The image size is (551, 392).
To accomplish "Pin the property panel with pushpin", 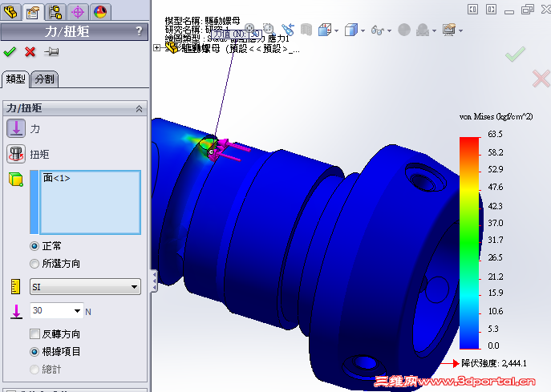I will [x=51, y=52].
